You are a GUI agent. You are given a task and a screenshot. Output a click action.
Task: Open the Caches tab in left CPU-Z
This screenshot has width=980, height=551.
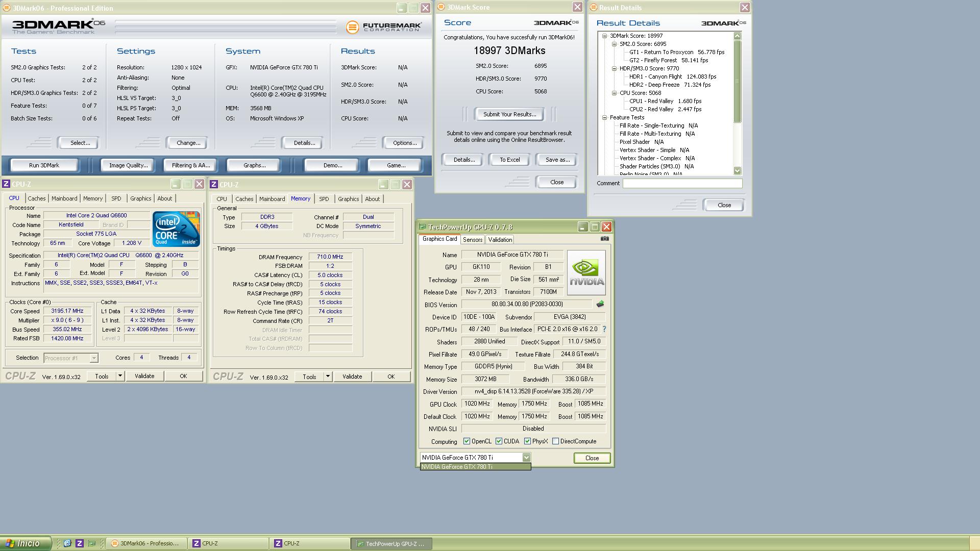[x=37, y=198]
